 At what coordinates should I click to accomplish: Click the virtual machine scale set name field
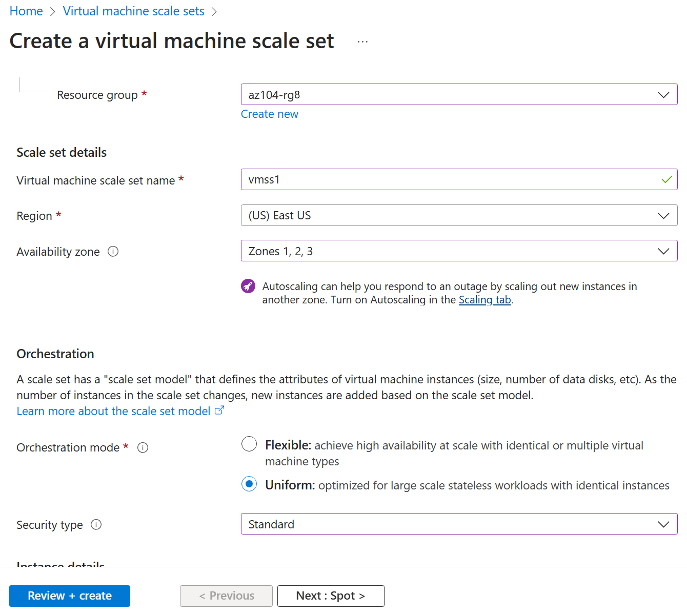click(459, 179)
